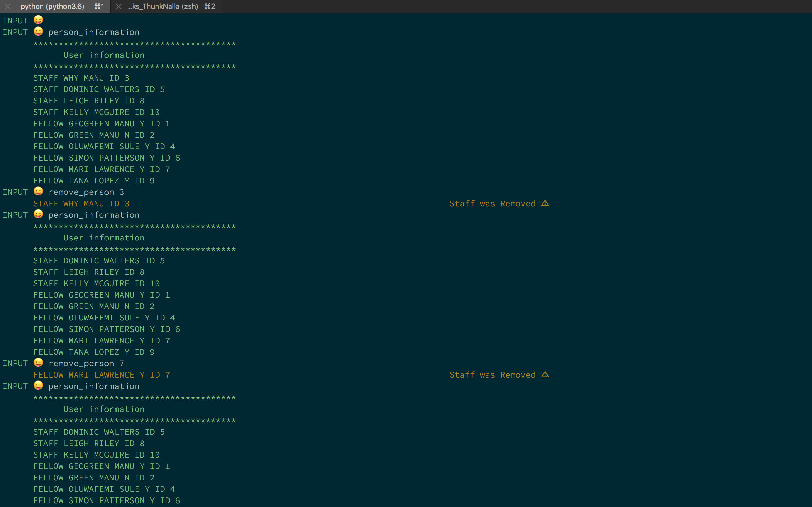The height and width of the screenshot is (507, 812).
Task: Close the python (python3.6) tab
Action: (x=8, y=6)
